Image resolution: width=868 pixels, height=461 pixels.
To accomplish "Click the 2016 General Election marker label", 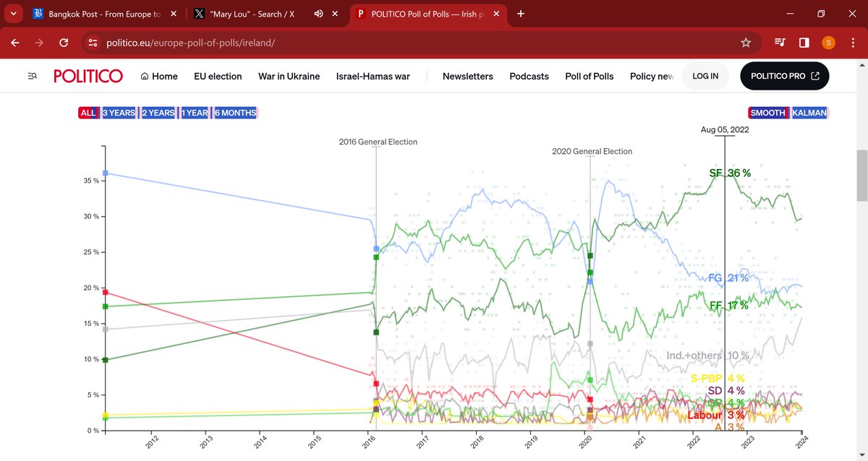I will (x=378, y=142).
